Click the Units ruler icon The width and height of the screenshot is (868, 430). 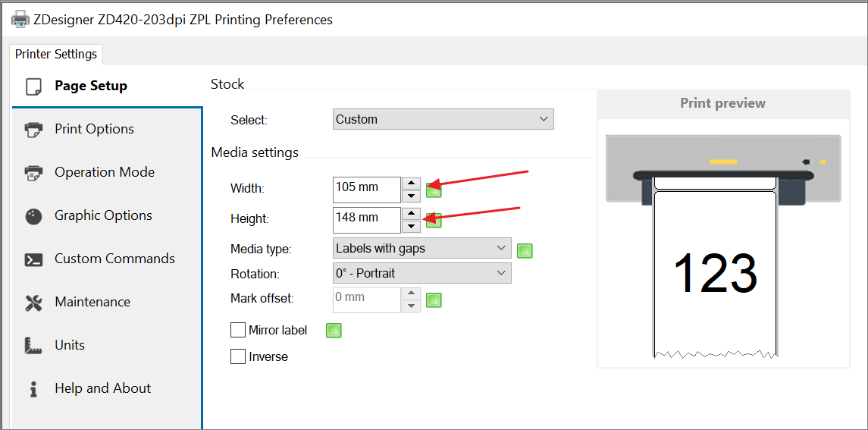(33, 346)
